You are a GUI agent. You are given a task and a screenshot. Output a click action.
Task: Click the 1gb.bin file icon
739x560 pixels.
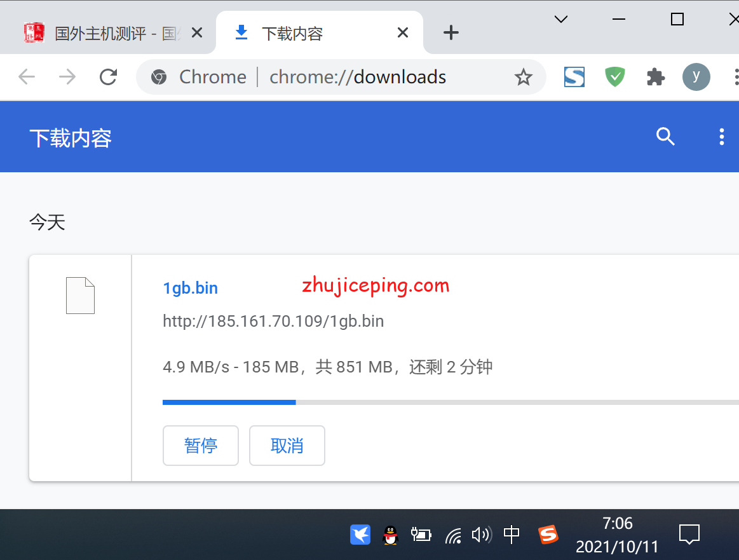pos(80,296)
